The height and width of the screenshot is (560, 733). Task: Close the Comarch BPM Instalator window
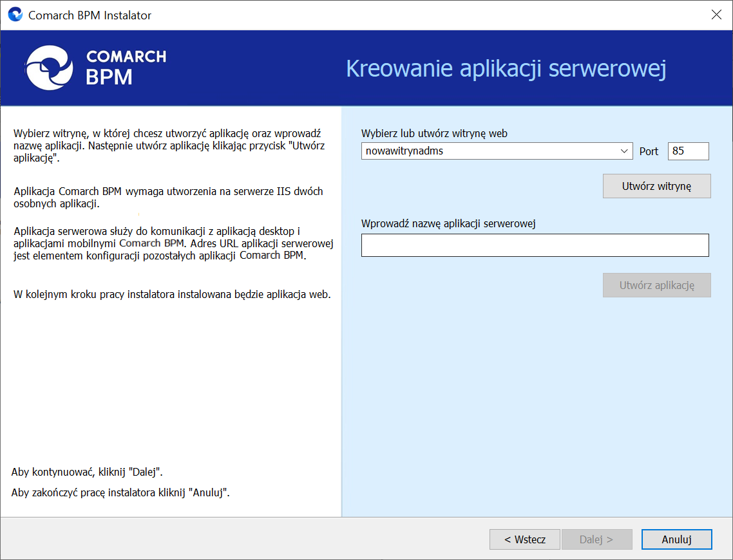point(716,15)
